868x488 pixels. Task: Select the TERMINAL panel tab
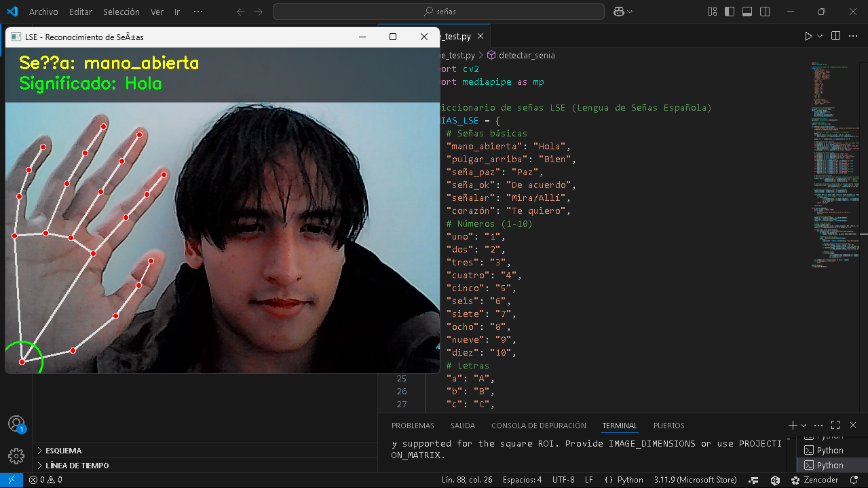click(x=620, y=426)
